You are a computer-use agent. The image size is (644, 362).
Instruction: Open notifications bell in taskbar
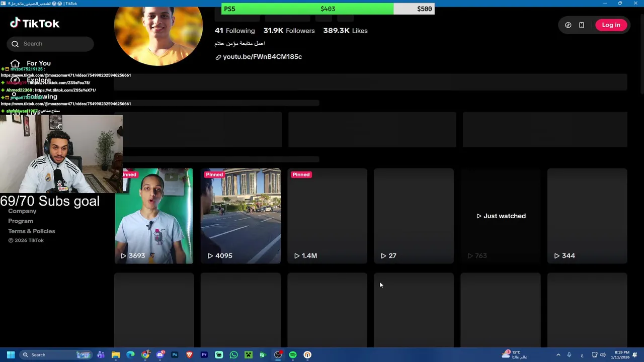click(x=635, y=355)
